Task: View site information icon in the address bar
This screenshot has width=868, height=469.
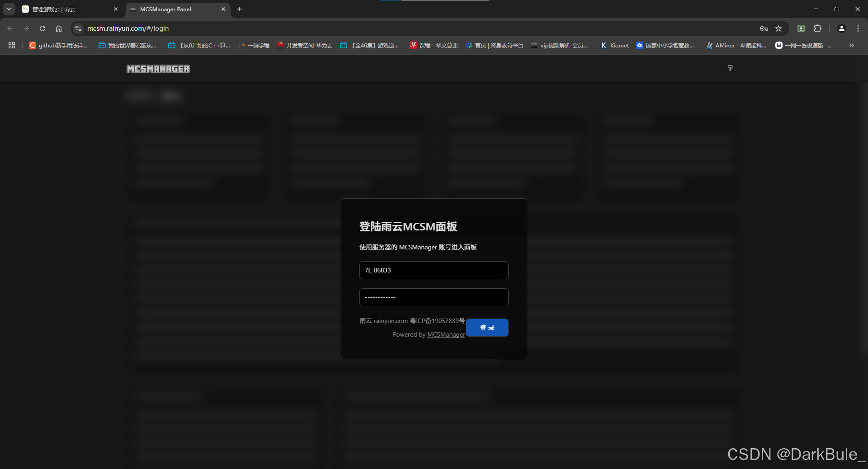Action: (78, 28)
